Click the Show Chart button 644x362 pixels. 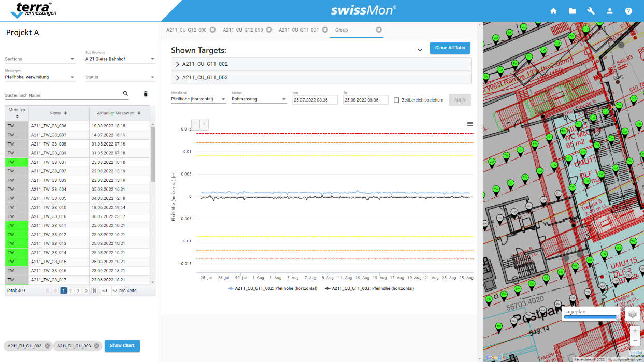click(x=122, y=345)
